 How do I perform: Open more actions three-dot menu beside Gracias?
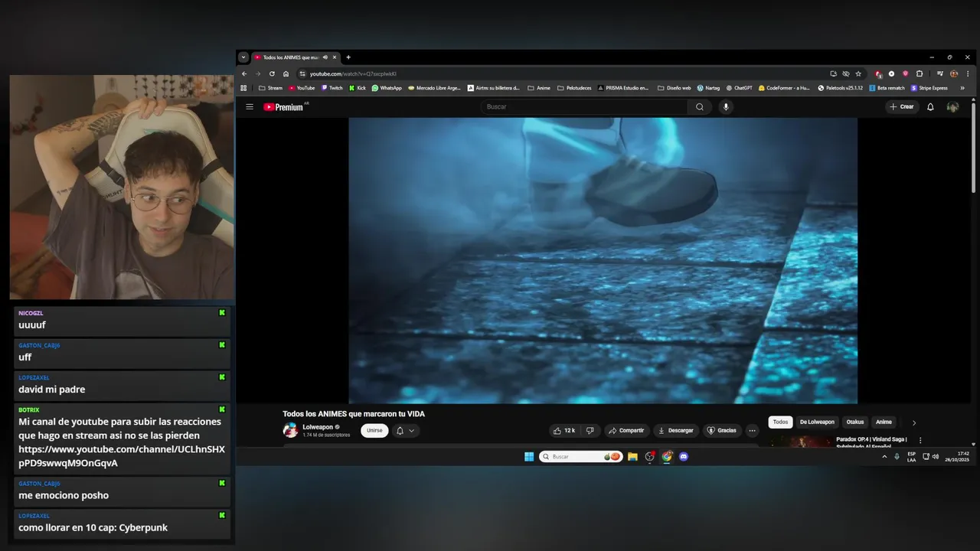point(752,431)
